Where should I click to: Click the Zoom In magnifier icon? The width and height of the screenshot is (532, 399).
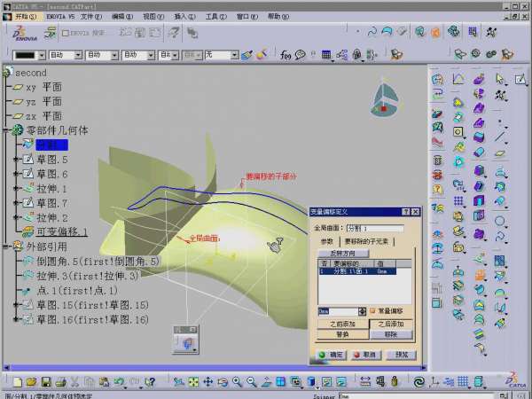coord(237,382)
